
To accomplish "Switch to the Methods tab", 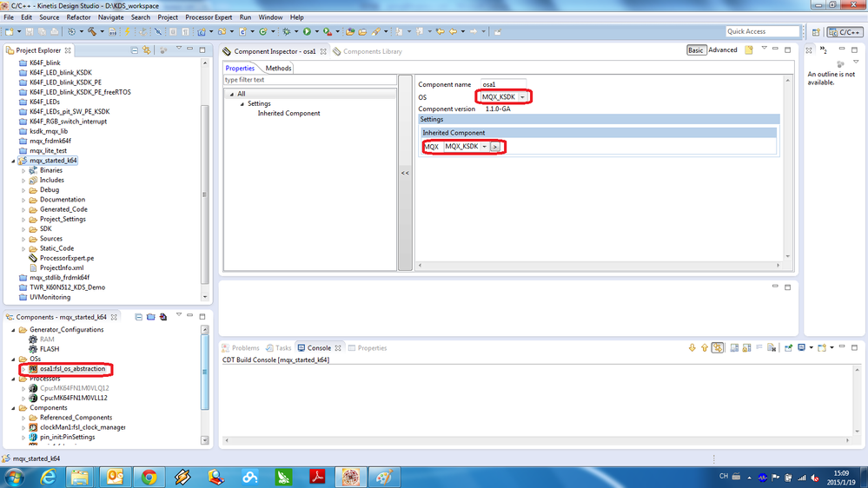I will coord(278,68).
